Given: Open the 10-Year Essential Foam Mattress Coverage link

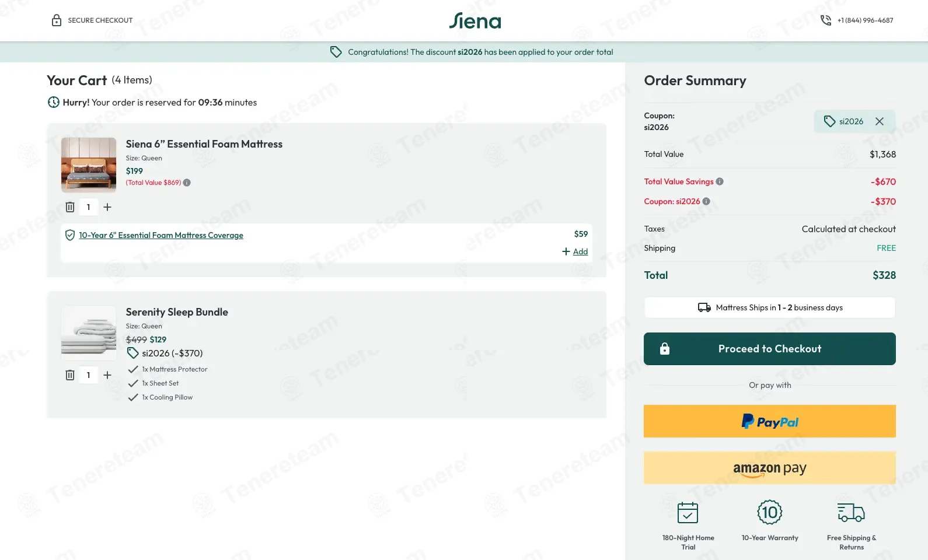Looking at the screenshot, I should (x=161, y=235).
